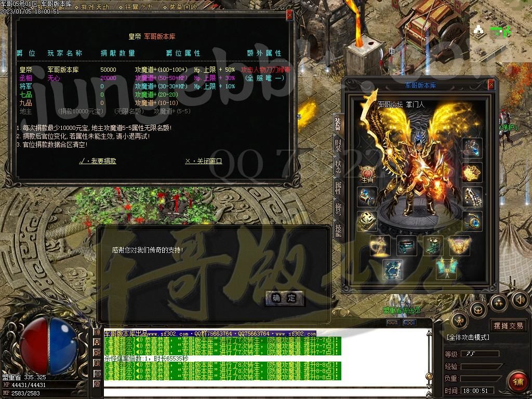Select the blue rune book slot
This screenshot has width=532, height=399.
point(393,269)
